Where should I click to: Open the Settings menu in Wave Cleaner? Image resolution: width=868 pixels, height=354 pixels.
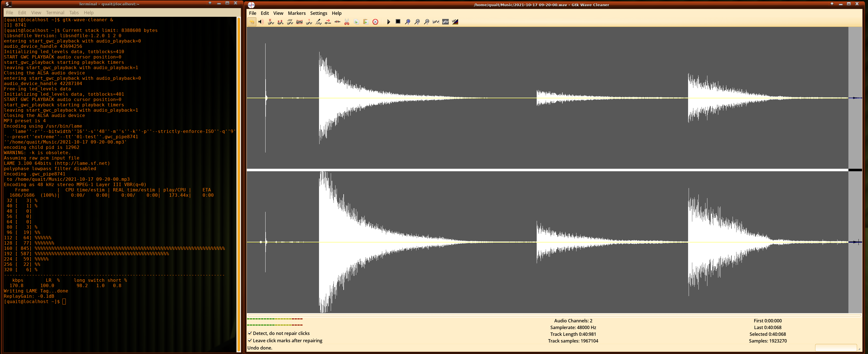point(318,13)
